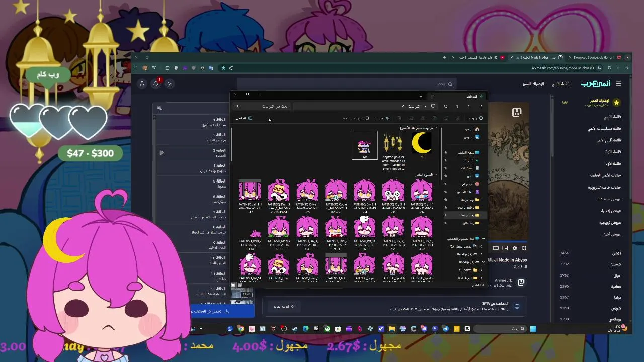Click the Explorer back arrow button
Image resolution: width=644 pixels, height=362 pixels.
point(481,106)
